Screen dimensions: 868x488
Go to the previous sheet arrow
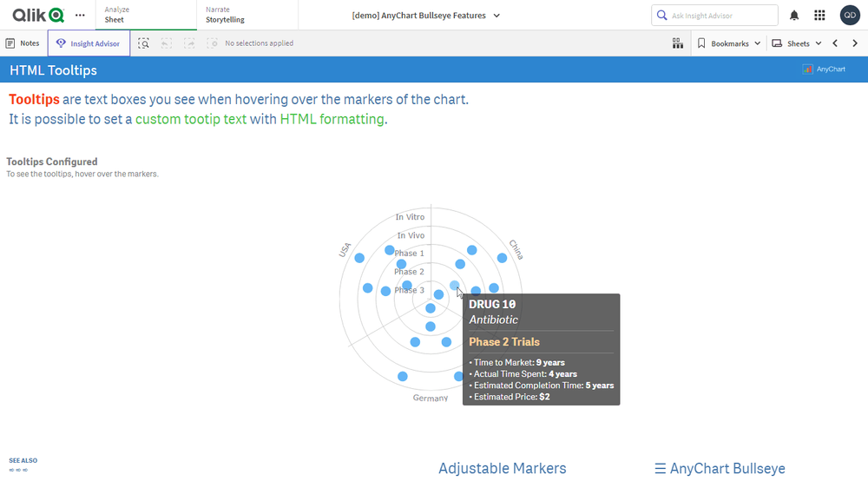(835, 43)
